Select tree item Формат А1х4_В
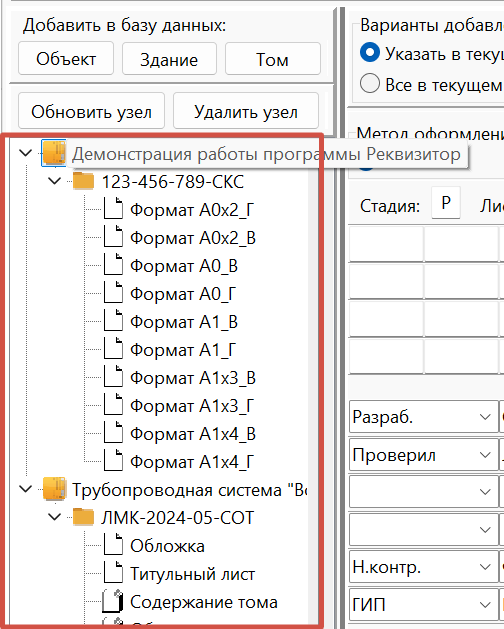The height and width of the screenshot is (629, 504). 193,434
